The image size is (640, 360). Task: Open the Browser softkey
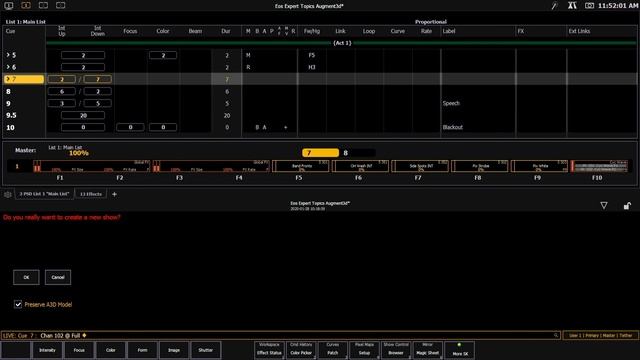(396, 350)
